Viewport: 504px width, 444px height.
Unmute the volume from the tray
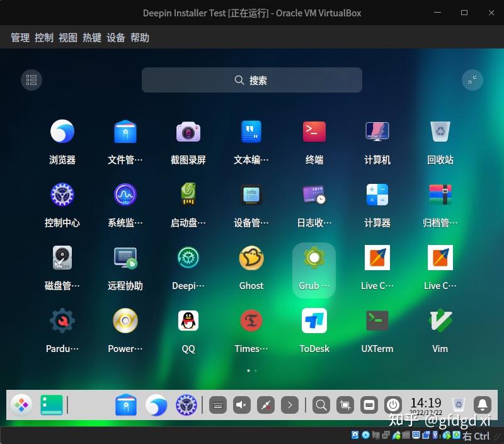tap(241, 405)
